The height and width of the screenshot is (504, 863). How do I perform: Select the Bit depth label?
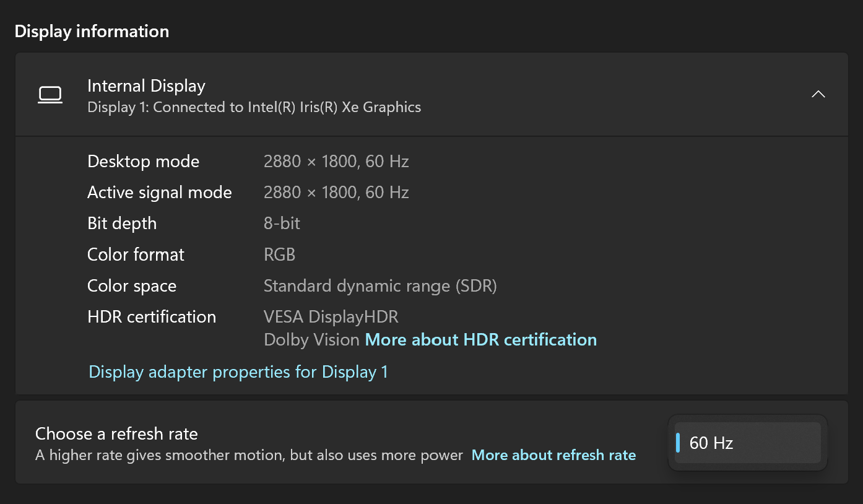click(x=122, y=224)
